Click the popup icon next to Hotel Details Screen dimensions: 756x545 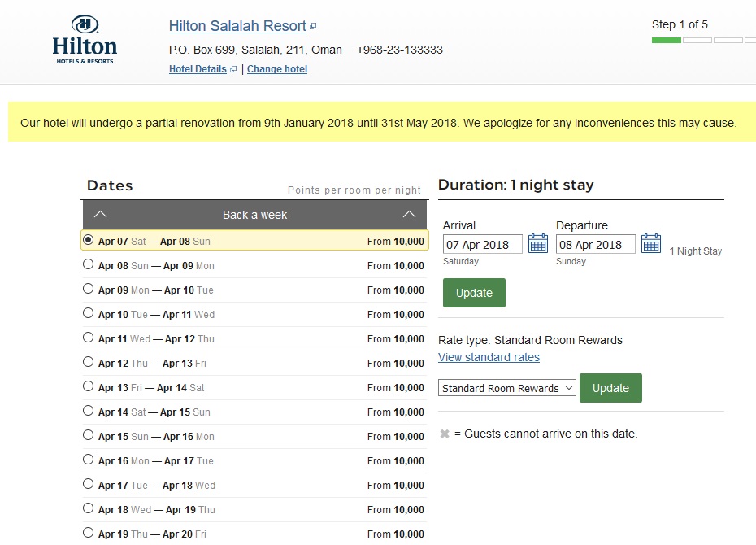[233, 70]
